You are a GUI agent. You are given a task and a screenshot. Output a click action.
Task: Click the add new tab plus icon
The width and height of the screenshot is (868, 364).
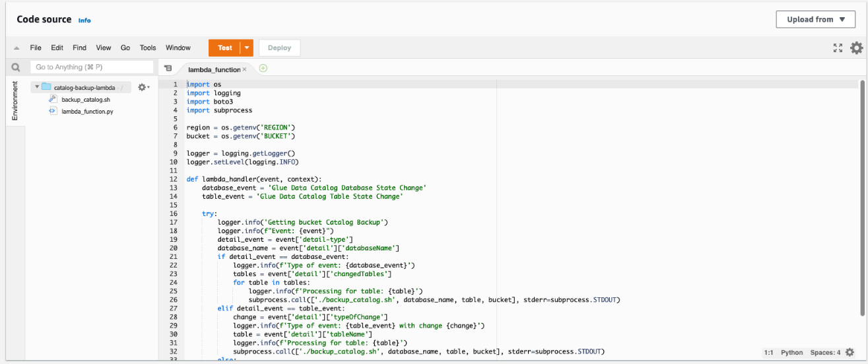(263, 68)
